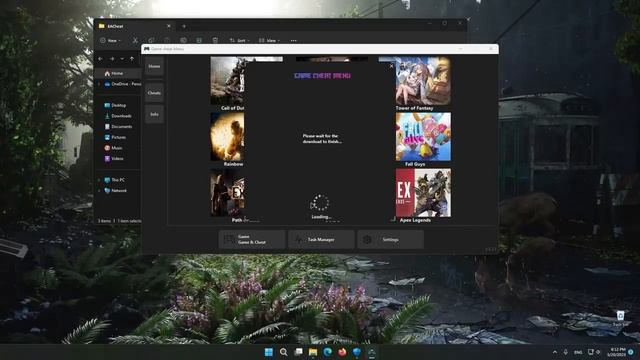640x360 pixels.
Task: Select the Tower of Fantasy game thumbnail
Action: [x=423, y=81]
